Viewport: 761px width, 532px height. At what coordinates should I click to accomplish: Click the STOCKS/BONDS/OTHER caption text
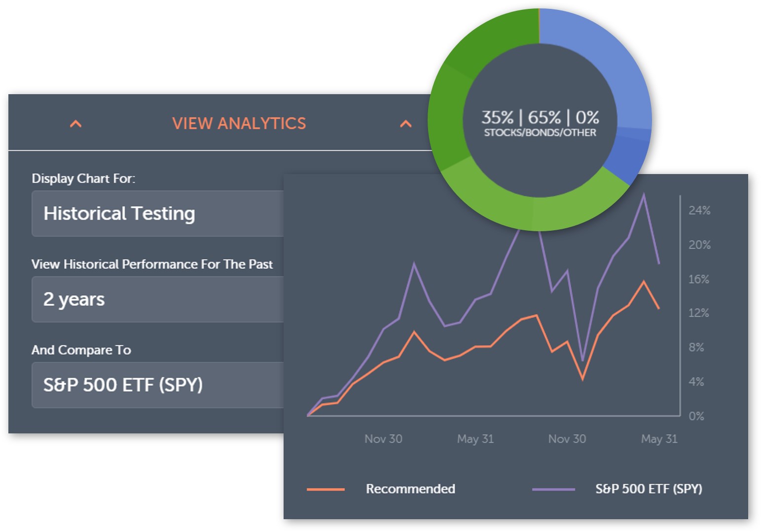pyautogui.click(x=540, y=133)
